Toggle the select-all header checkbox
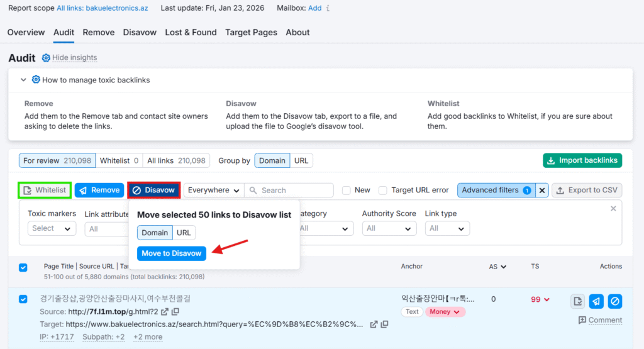This screenshot has height=349, width=644. click(23, 268)
